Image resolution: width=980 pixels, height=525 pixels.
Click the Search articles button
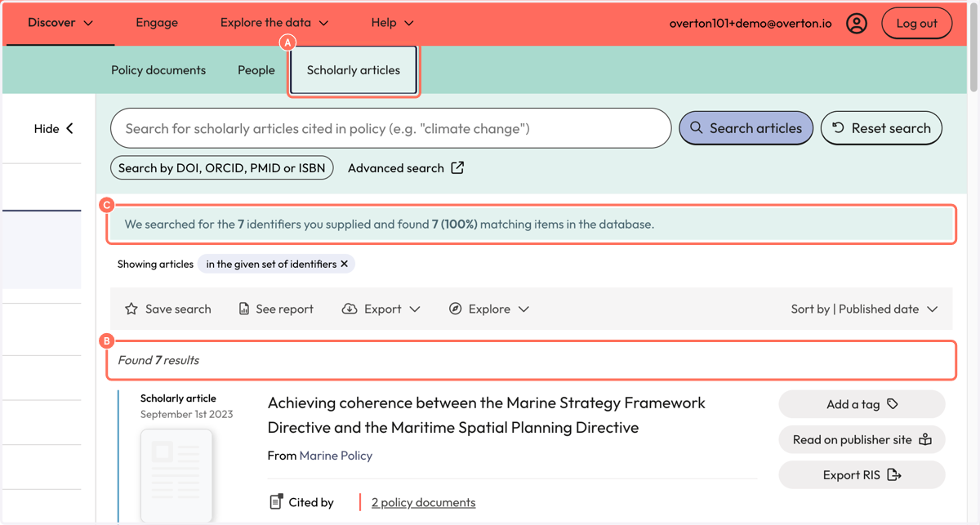[x=746, y=128]
